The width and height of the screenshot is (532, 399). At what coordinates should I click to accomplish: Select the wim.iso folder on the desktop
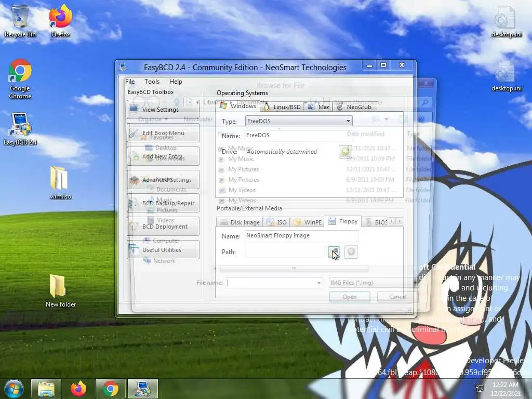[60, 183]
